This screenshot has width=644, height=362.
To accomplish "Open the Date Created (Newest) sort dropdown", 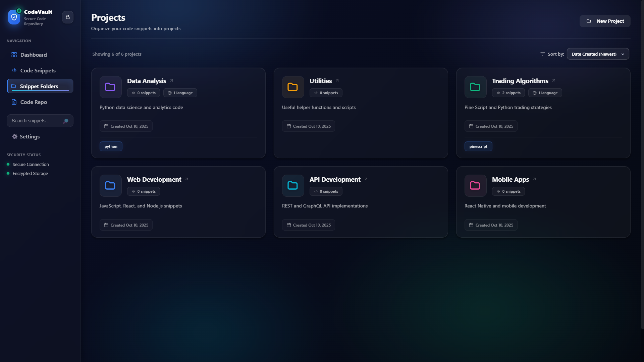I will (598, 54).
